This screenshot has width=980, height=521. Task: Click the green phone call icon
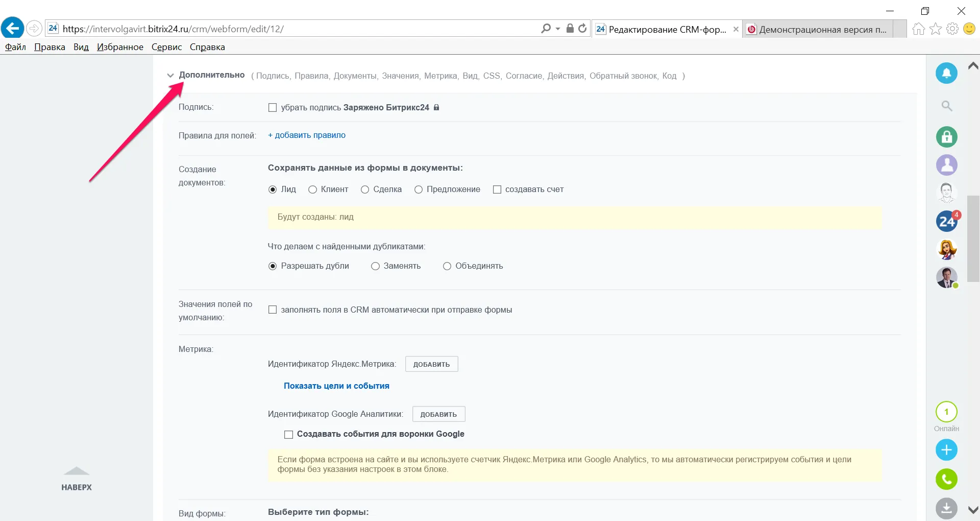point(946,479)
